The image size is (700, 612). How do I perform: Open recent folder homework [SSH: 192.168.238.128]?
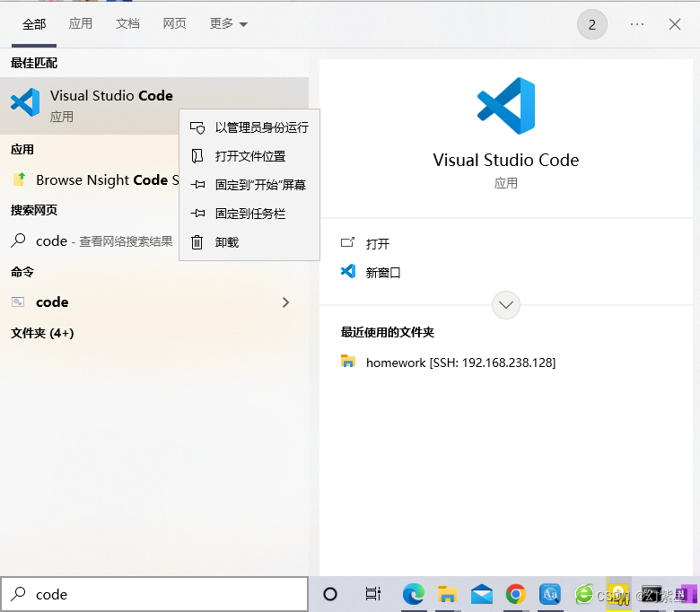click(x=460, y=363)
